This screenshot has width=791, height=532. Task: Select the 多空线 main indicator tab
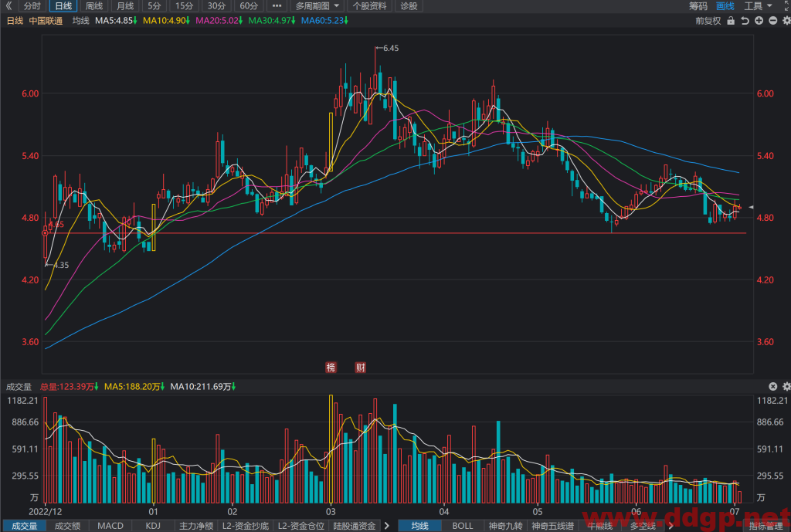(x=642, y=526)
